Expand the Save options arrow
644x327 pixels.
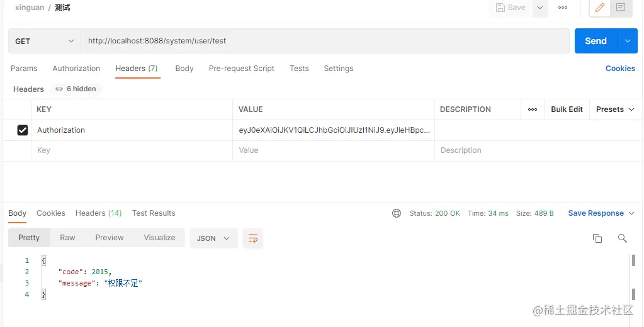(x=540, y=8)
